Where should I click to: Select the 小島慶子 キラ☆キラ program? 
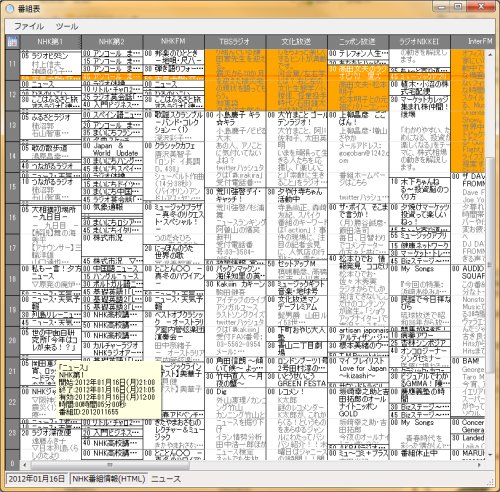click(235, 149)
